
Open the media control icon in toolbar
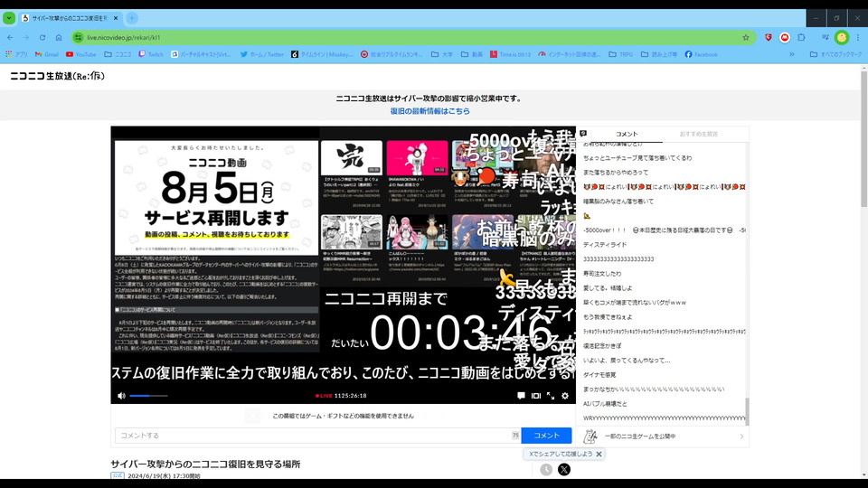[825, 38]
